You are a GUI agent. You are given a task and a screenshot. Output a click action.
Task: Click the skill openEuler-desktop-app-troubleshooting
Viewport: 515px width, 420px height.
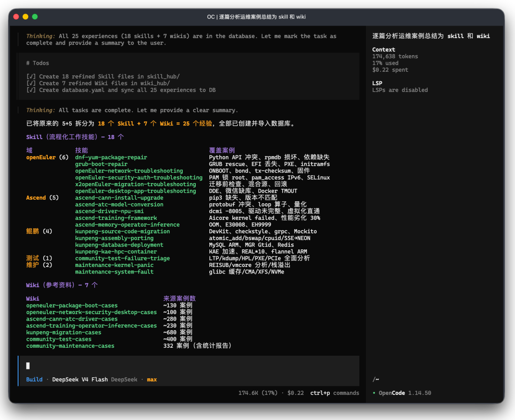coord(136,191)
